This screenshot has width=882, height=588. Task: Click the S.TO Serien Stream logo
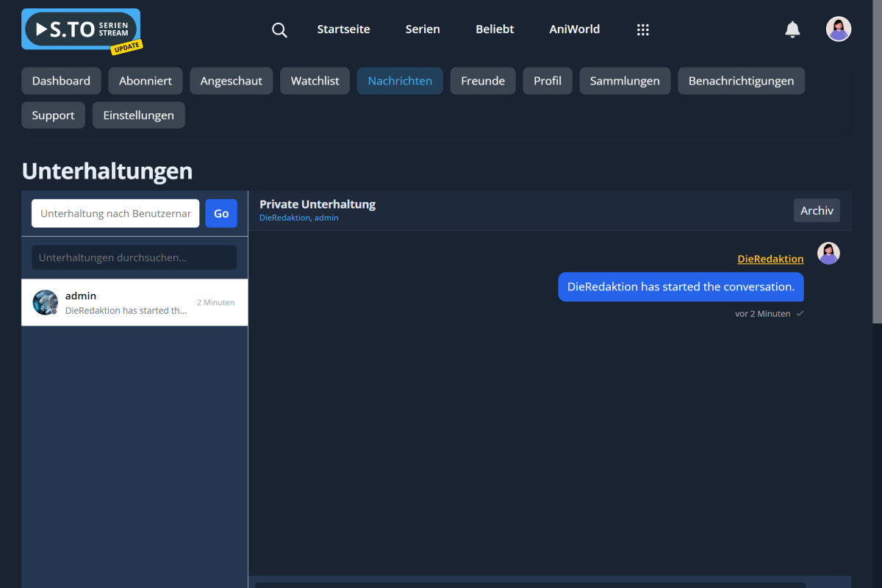point(81,29)
